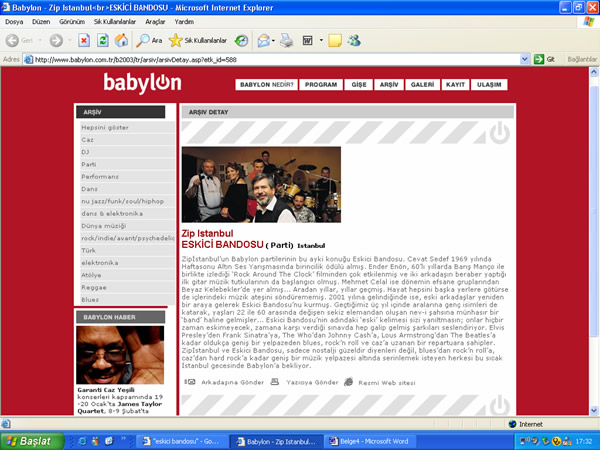Open the Back button history dropdown arrow
The width and height of the screenshot is (601, 451).
point(43,40)
